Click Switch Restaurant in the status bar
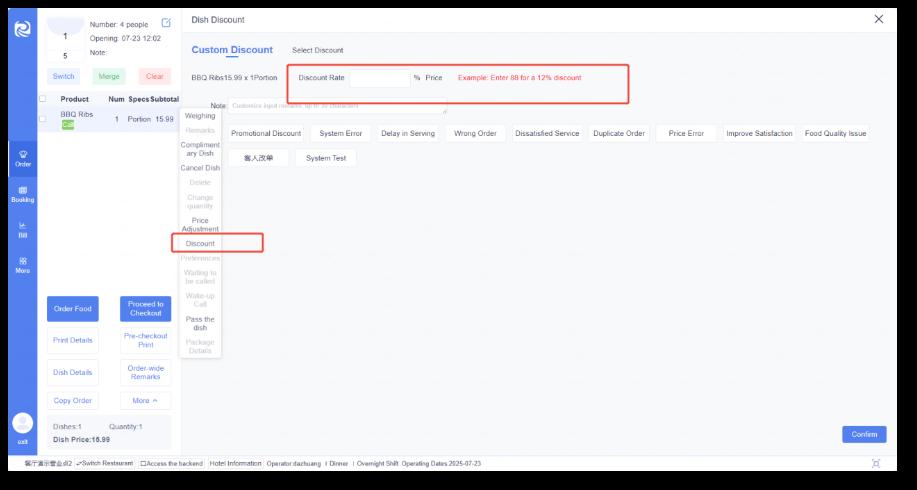Image resolution: width=917 pixels, height=490 pixels. 105,464
